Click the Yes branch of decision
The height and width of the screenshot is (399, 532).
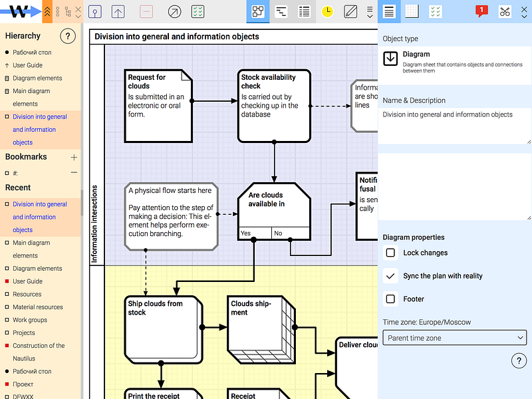click(x=255, y=233)
